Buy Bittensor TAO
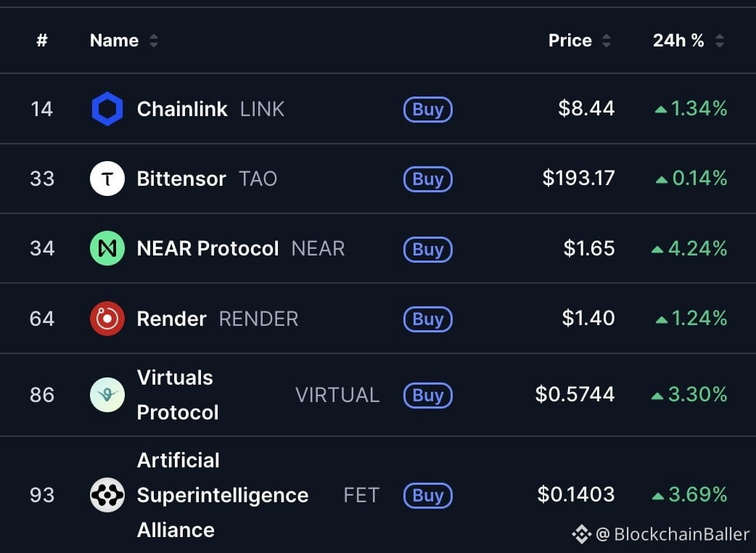The height and width of the screenshot is (553, 756). 427,179
